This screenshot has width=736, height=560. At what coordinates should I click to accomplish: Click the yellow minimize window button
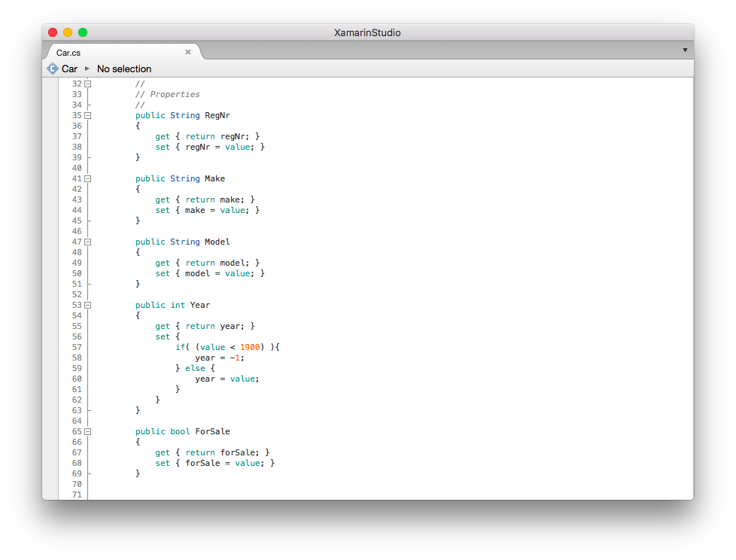[x=68, y=32]
